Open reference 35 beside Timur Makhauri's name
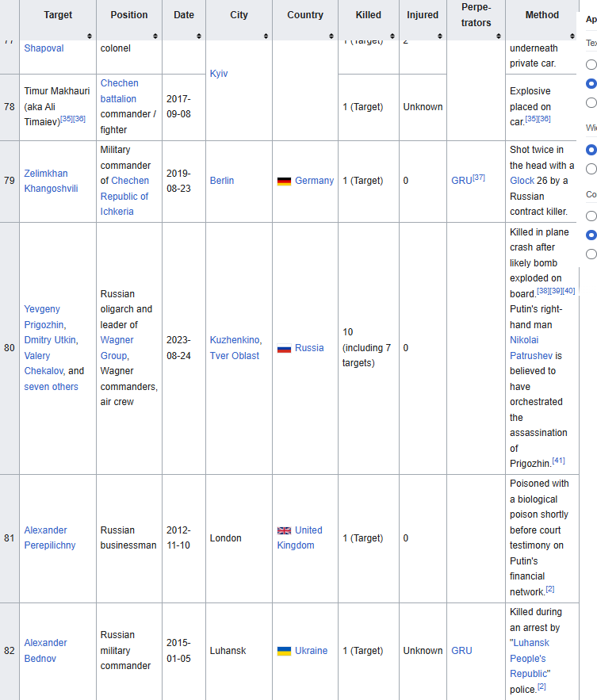This screenshot has width=597, height=700. pos(67,119)
